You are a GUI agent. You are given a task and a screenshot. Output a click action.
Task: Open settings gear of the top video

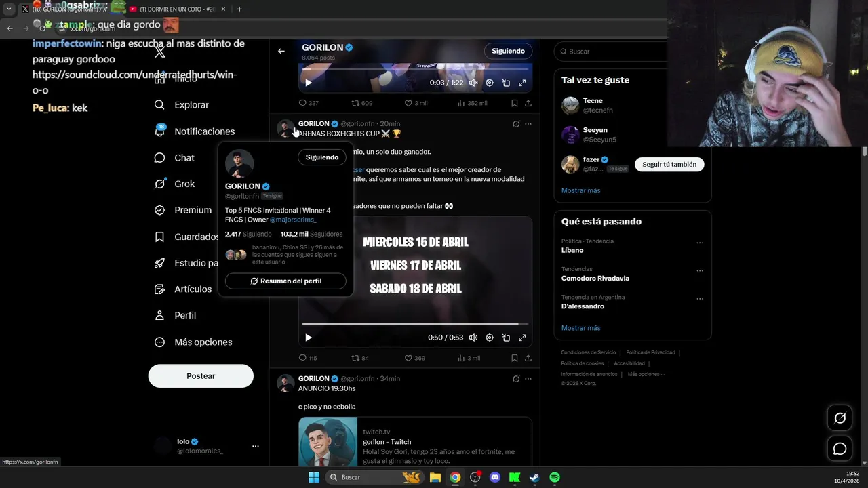click(490, 83)
